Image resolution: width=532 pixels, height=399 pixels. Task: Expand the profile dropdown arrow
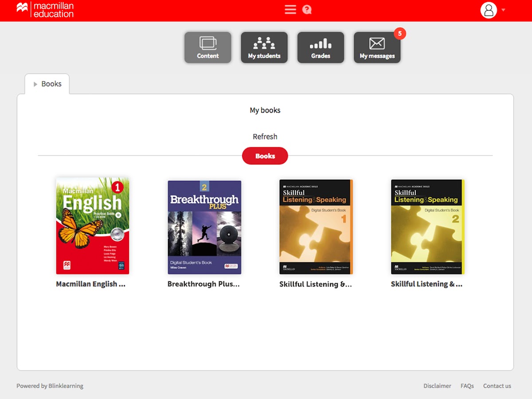point(503,10)
